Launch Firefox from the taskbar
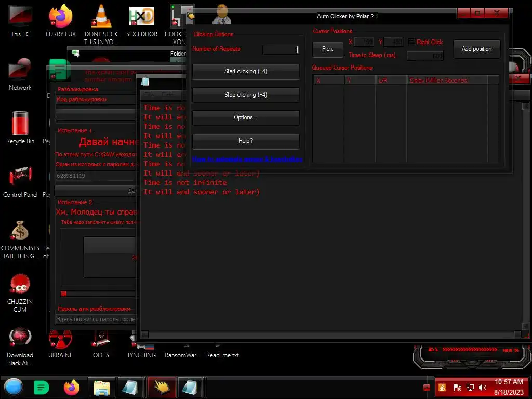532x399 pixels. coord(72,388)
